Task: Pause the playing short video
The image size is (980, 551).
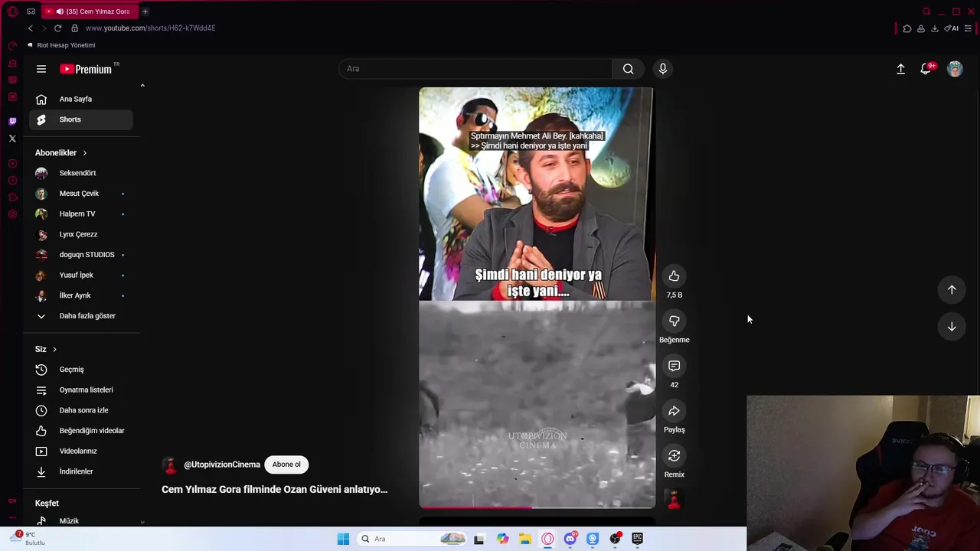Action: 537,297
